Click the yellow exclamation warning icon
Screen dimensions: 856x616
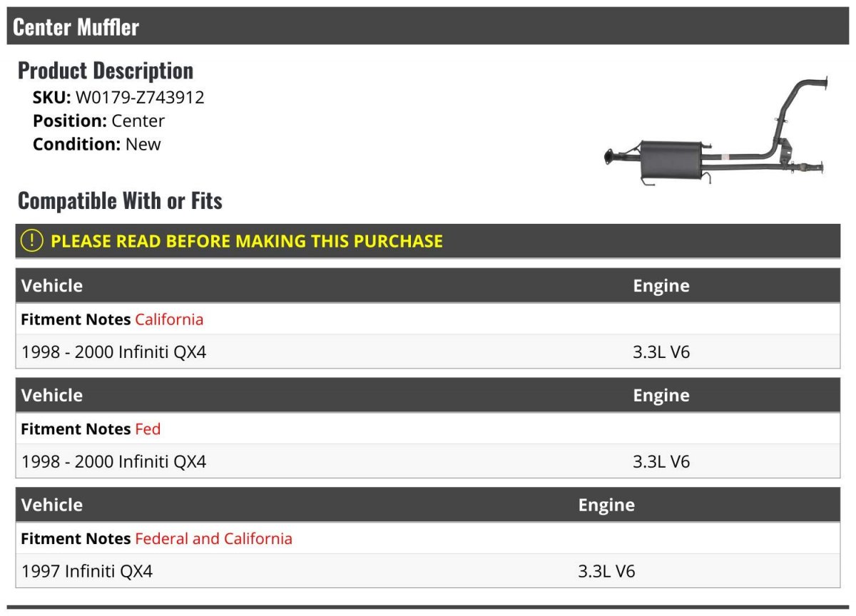click(x=32, y=241)
